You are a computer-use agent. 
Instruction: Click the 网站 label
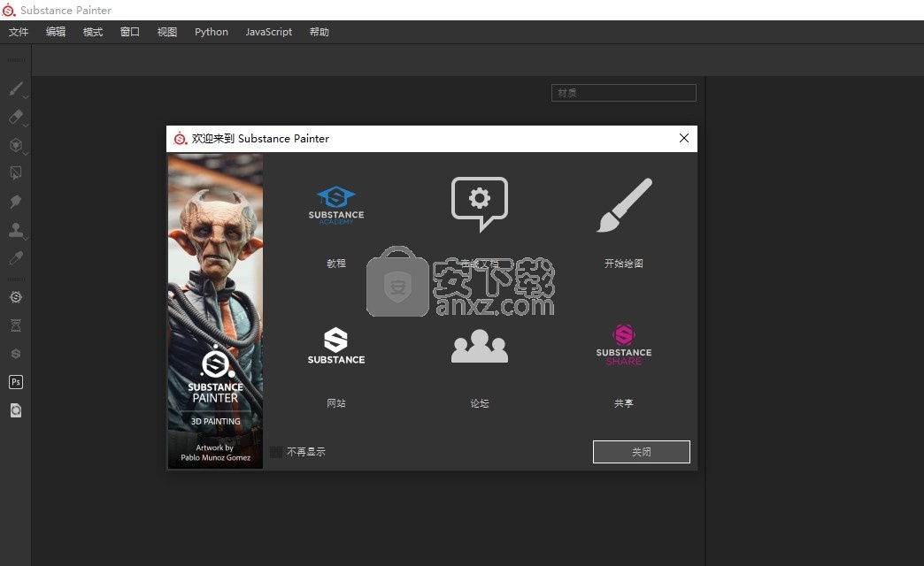(x=336, y=403)
